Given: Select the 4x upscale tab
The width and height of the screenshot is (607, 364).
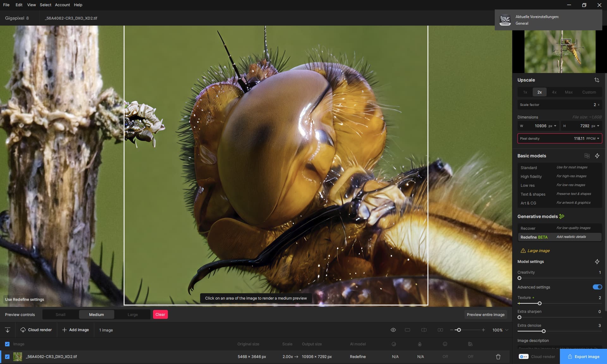Looking at the screenshot, I should coord(554,92).
